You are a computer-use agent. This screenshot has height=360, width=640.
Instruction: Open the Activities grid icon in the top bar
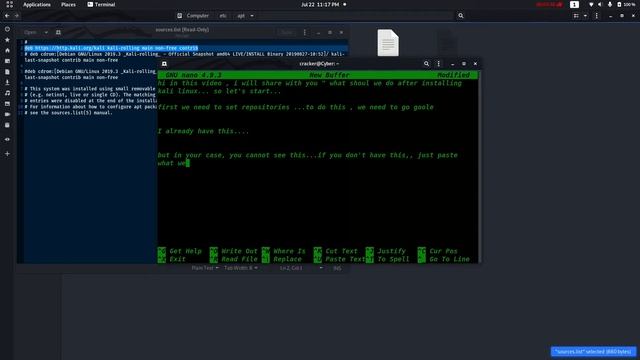point(9,4)
